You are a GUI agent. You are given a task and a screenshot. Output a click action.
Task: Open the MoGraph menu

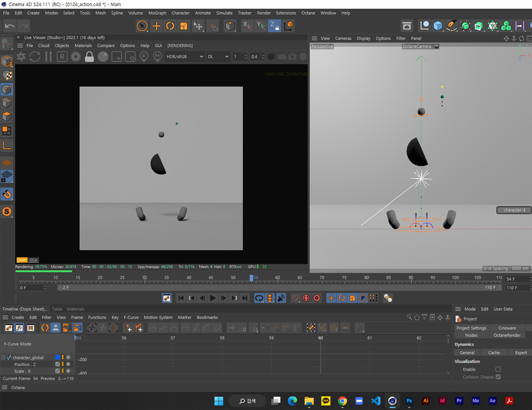point(157,13)
